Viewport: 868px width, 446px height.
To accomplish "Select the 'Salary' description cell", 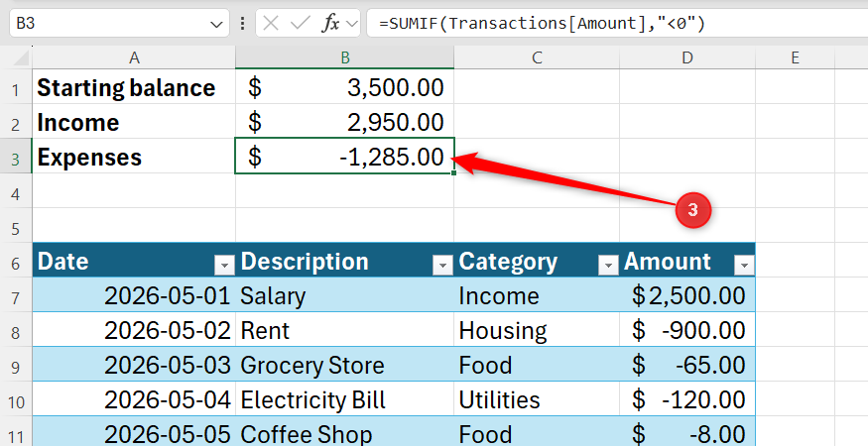I will point(345,296).
